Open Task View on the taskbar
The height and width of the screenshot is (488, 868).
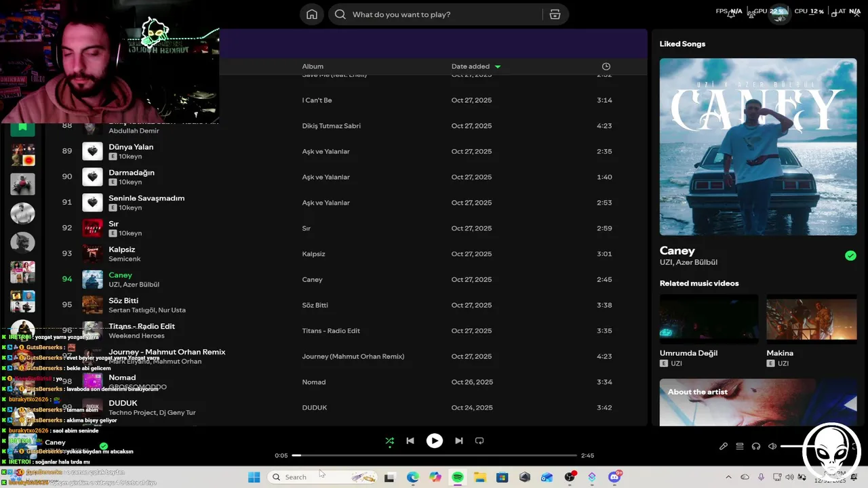point(389,477)
